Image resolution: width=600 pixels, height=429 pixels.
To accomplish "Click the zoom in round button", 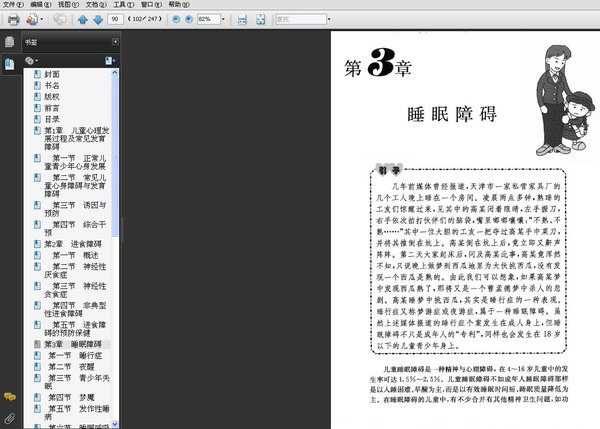I will (x=189, y=19).
